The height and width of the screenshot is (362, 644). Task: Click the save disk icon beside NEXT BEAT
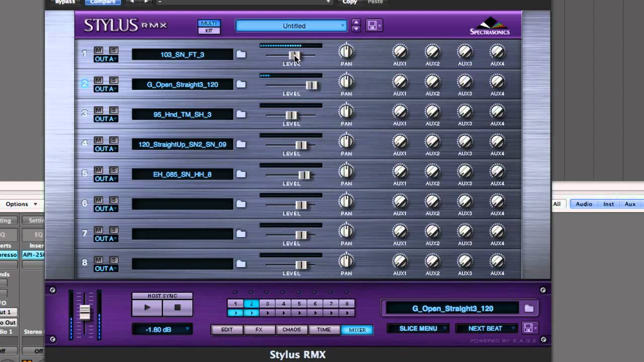click(x=529, y=328)
